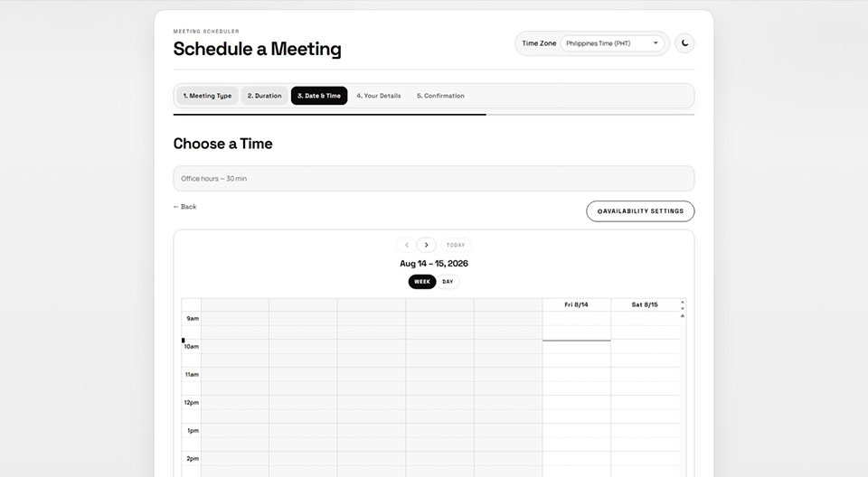Image resolution: width=868 pixels, height=477 pixels.
Task: Go to the previous week with the left chevron
Action: point(406,245)
